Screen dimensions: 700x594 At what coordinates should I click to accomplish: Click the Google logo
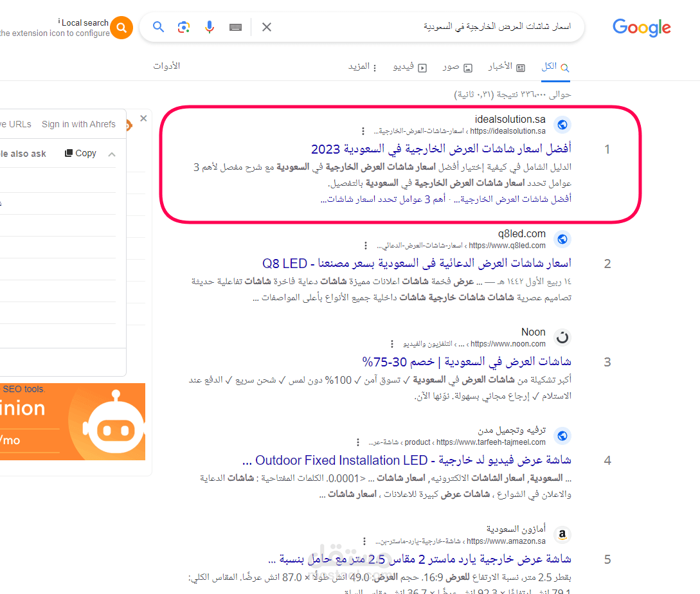coord(641,28)
